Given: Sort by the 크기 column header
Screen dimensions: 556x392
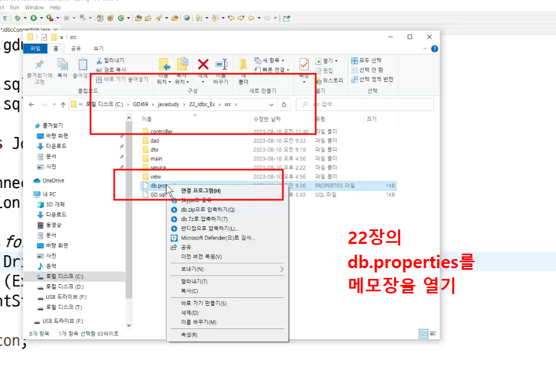Looking at the screenshot, I should (x=372, y=119).
